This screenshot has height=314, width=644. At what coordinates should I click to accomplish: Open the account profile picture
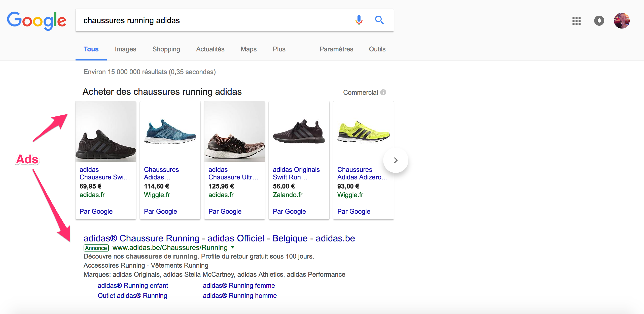(622, 21)
